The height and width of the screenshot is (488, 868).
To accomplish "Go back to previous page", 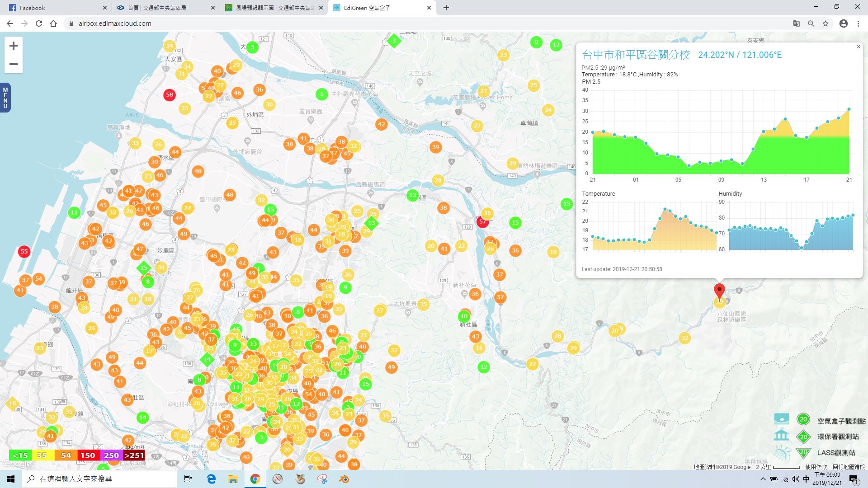I will 10,23.
